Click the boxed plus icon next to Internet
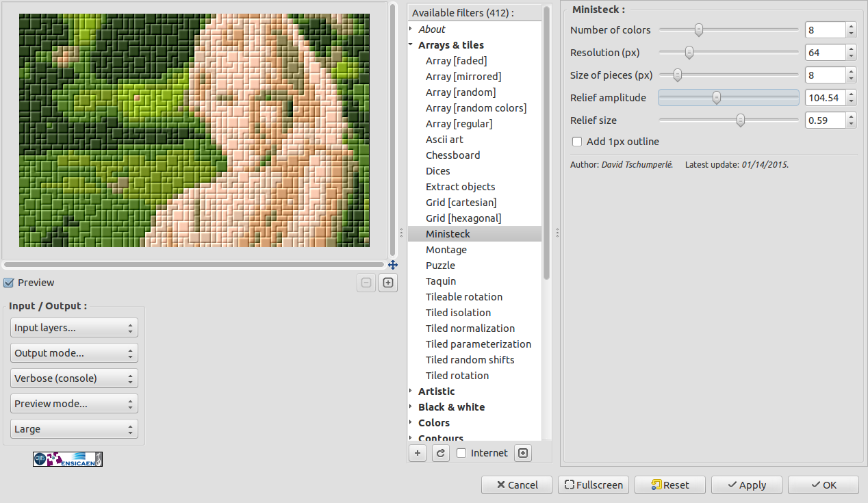This screenshot has height=503, width=868. click(x=523, y=453)
